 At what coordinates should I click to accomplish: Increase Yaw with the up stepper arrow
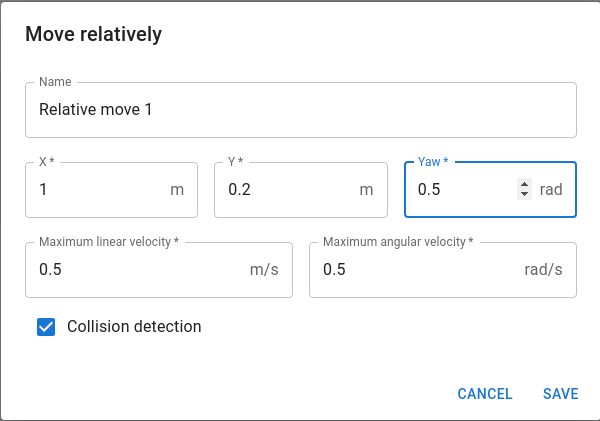click(x=524, y=184)
